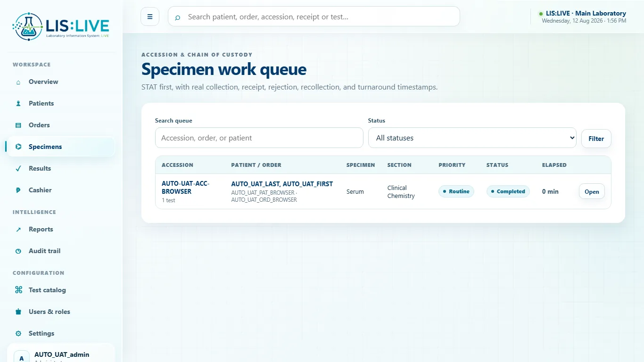Click the ELAPSED column header
This screenshot has width=644, height=362.
(x=554, y=165)
